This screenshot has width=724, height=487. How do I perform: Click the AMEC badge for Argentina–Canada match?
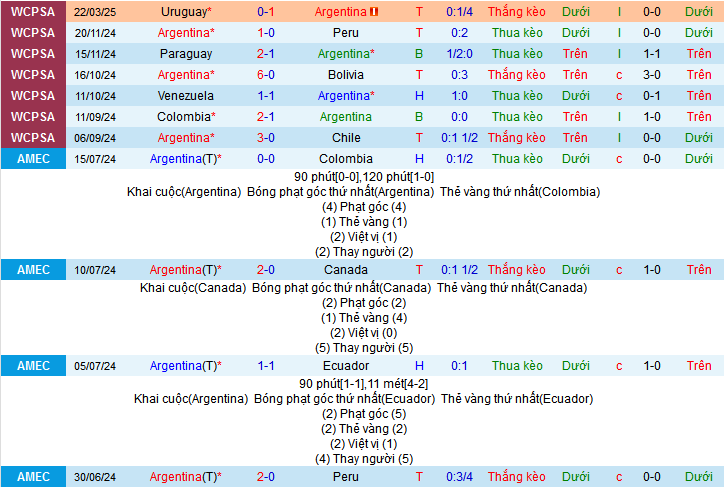(33, 270)
